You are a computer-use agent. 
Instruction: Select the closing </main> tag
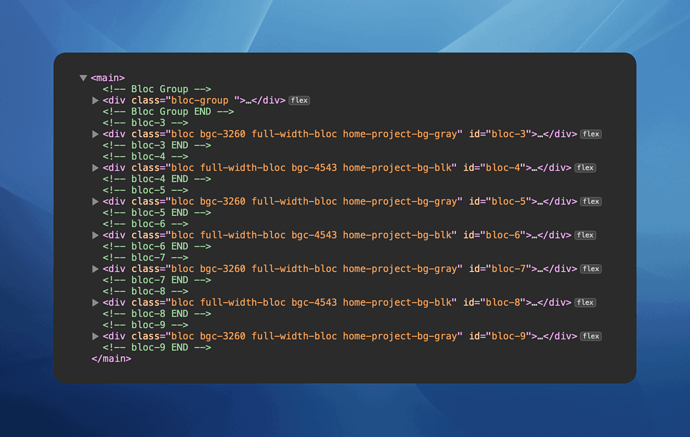[x=111, y=359]
